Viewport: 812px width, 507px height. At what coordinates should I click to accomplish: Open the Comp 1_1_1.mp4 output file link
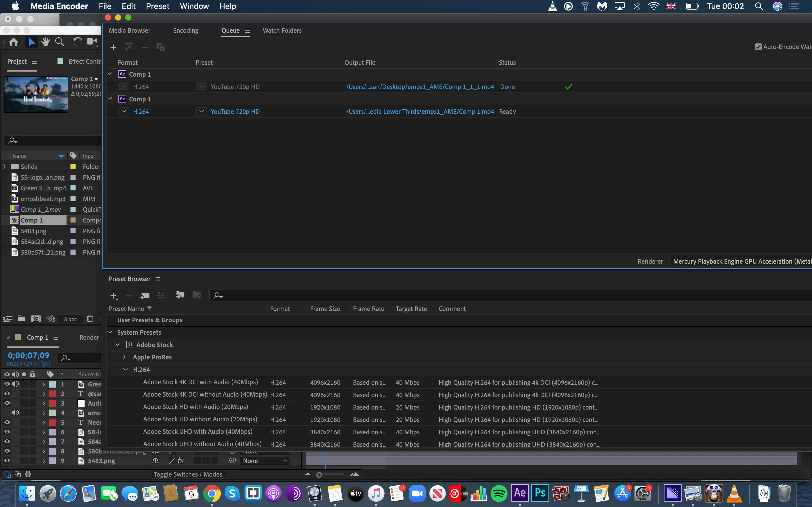pos(420,87)
